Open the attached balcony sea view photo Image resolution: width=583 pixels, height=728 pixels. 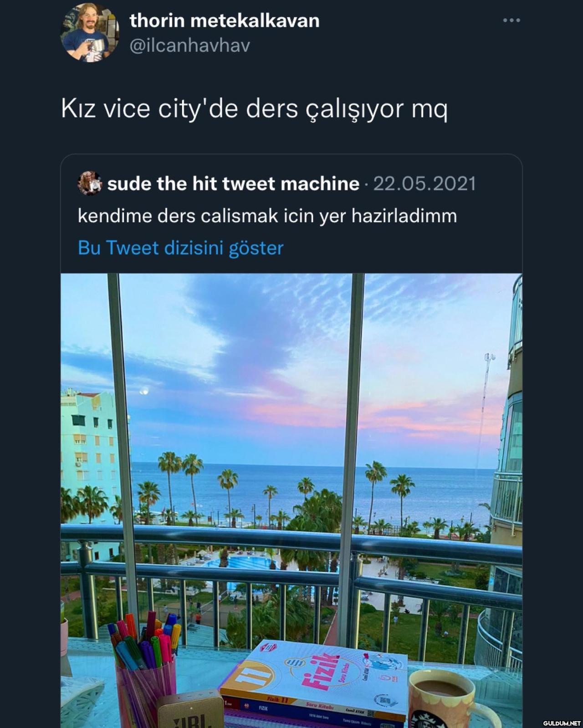(291, 500)
